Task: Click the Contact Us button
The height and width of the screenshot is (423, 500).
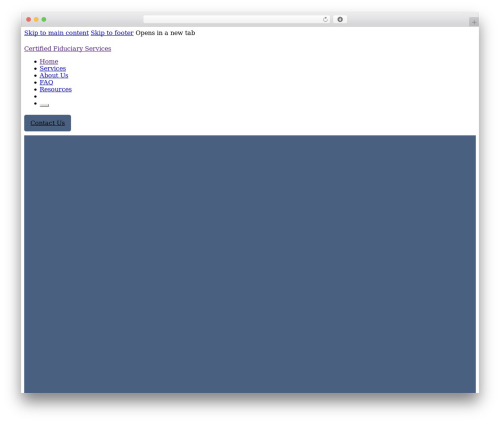Action: 47,123
